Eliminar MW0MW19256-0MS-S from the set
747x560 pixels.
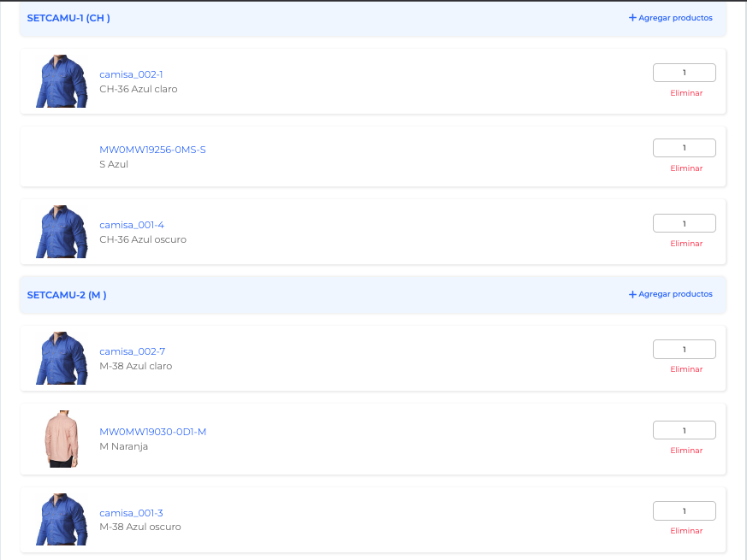pos(686,168)
